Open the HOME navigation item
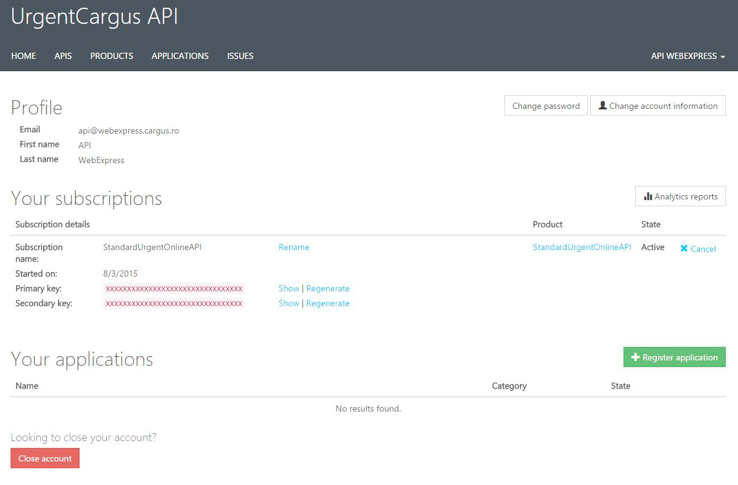Viewport: 738px width, 485px height. tap(23, 56)
